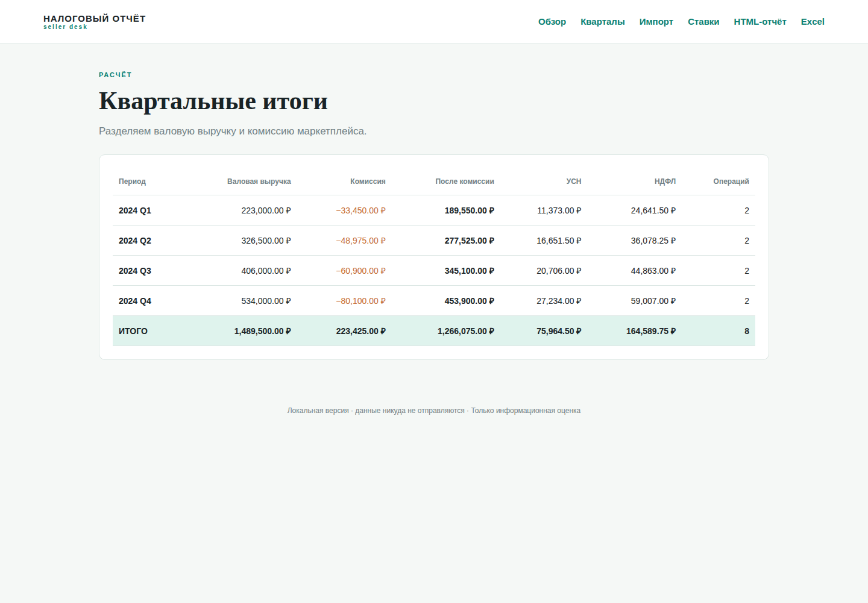
Task: Click НДФЛ total 164,589.75 ₽
Action: [650, 331]
